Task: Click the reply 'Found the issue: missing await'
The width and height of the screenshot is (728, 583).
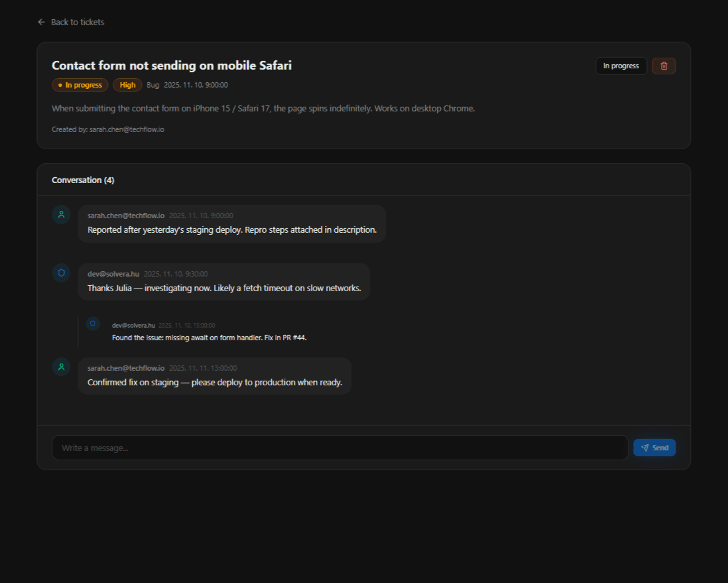Action: [210, 338]
